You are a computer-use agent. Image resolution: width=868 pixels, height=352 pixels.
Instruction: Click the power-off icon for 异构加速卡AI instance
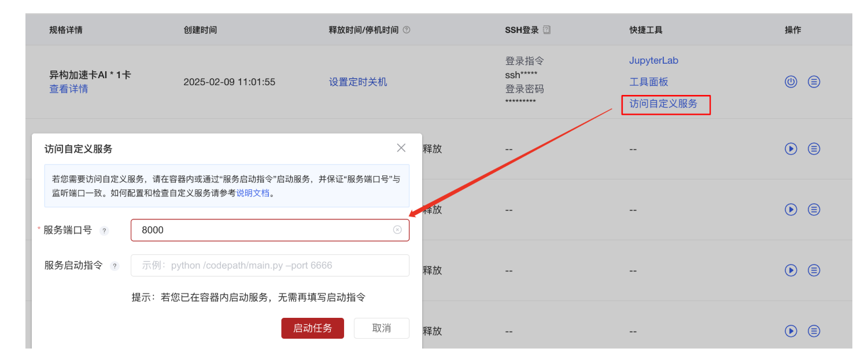tap(791, 82)
